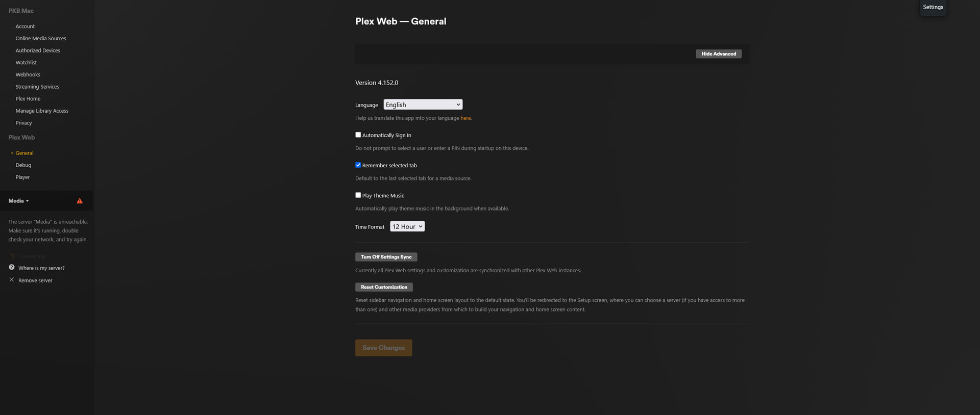980x415 pixels.
Task: Select Authorized Devices in the sidebar
Action: [x=38, y=50]
